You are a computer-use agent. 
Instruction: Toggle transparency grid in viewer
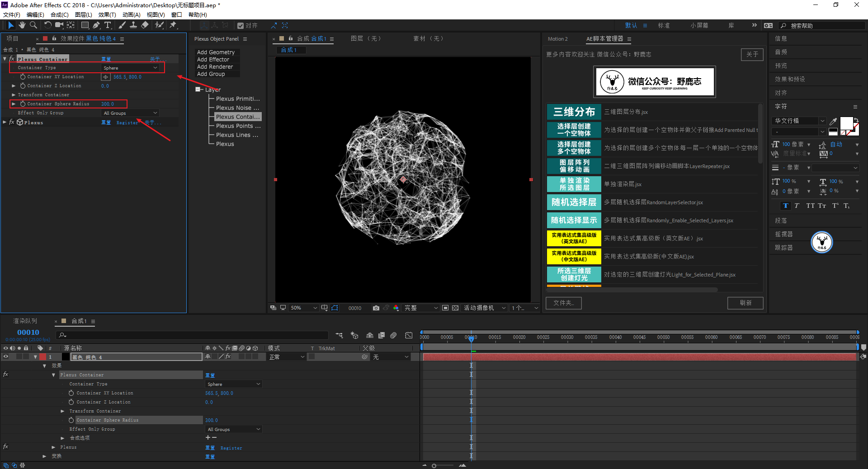tap(455, 308)
